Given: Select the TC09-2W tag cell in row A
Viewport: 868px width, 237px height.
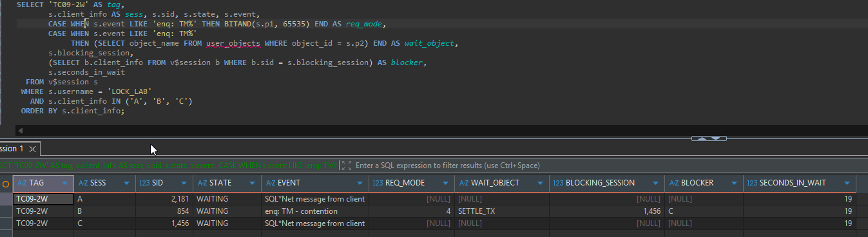Looking at the screenshot, I should [43, 199].
